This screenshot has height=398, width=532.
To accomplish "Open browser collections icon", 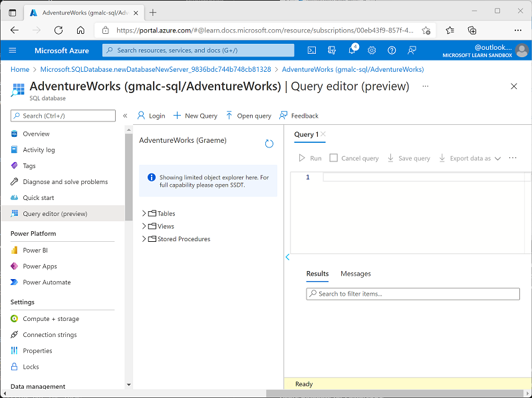I will (x=472, y=30).
